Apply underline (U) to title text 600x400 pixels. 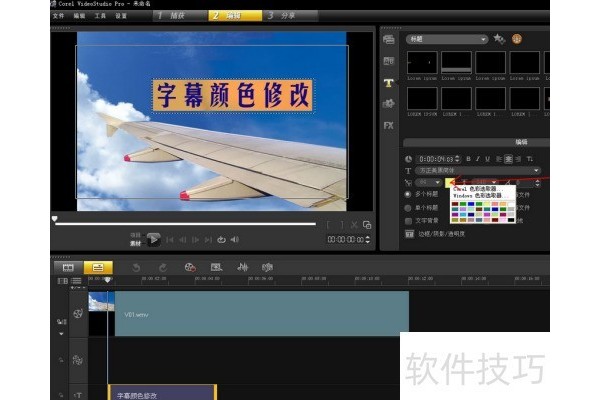(487, 159)
